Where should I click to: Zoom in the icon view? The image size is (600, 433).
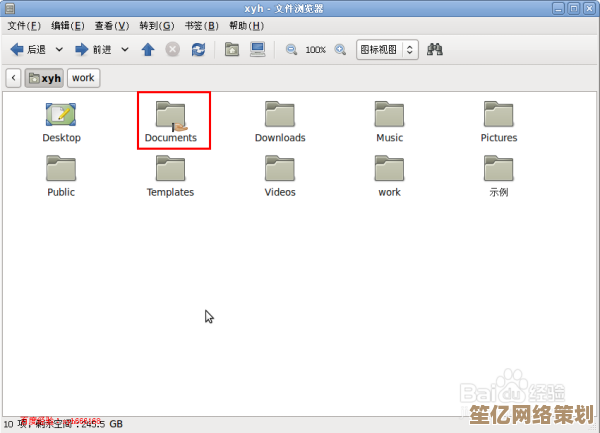point(340,49)
